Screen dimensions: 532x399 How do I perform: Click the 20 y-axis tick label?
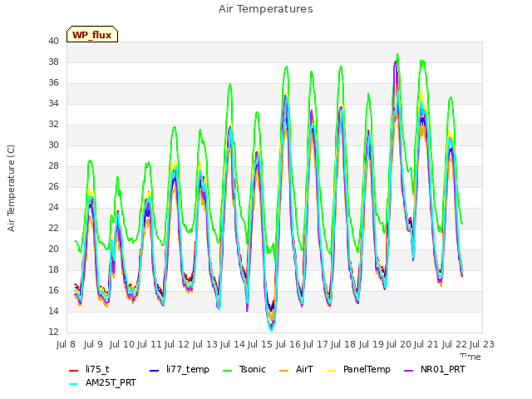coord(53,249)
